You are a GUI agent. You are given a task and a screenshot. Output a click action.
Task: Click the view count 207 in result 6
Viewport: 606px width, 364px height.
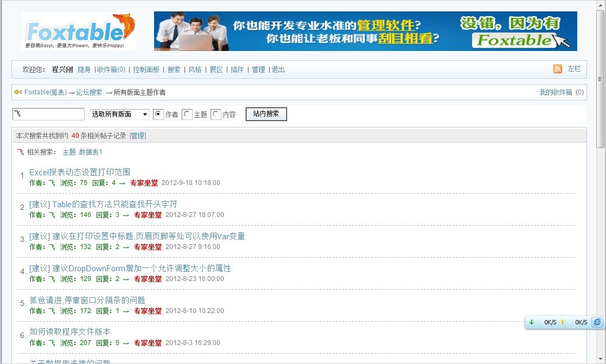pyautogui.click(x=85, y=343)
